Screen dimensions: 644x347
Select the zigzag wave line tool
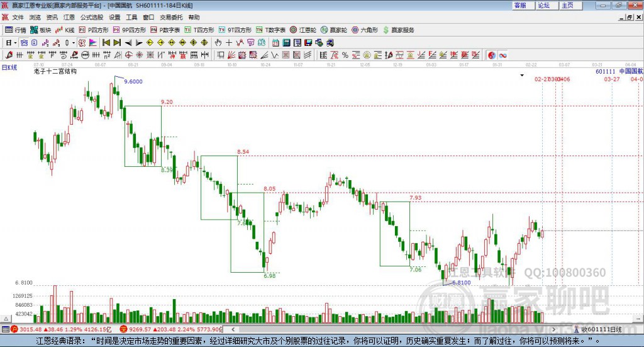pos(274,55)
